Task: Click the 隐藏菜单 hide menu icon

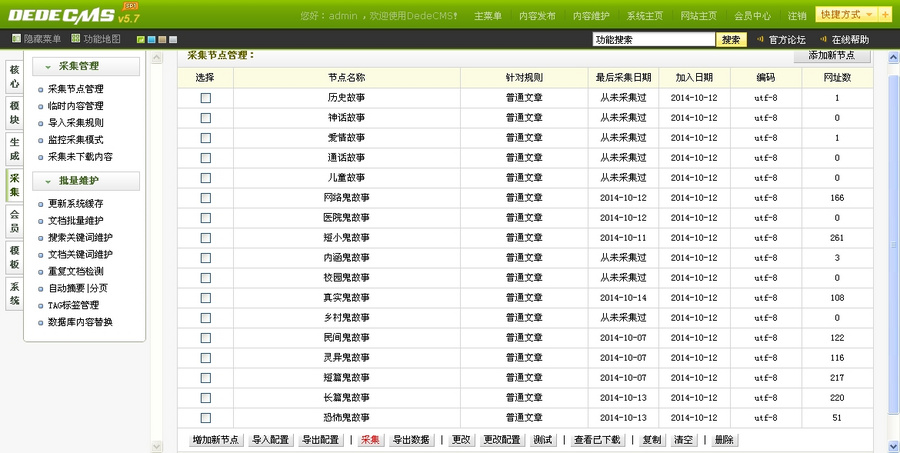Action: pos(16,38)
